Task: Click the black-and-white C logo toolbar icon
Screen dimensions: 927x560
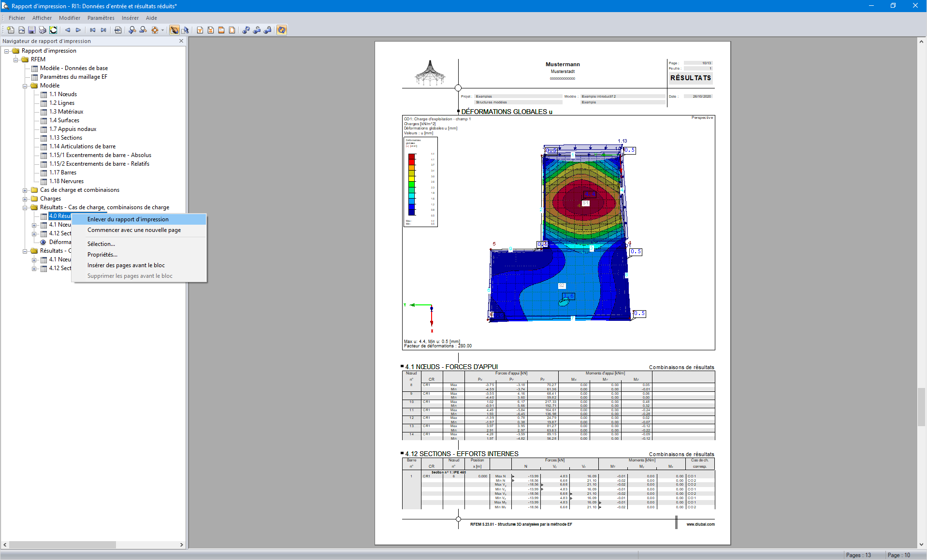Action: pyautogui.click(x=53, y=30)
